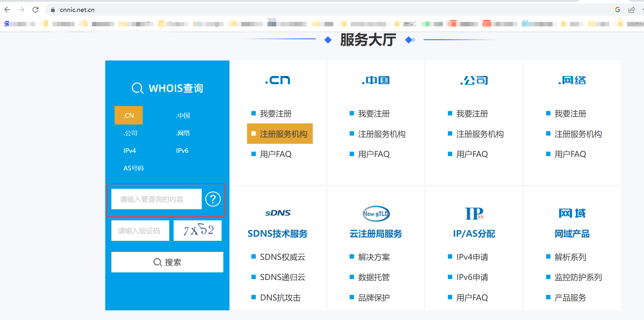
Task: Reload the page with browser refresh icon
Action: 35,10
